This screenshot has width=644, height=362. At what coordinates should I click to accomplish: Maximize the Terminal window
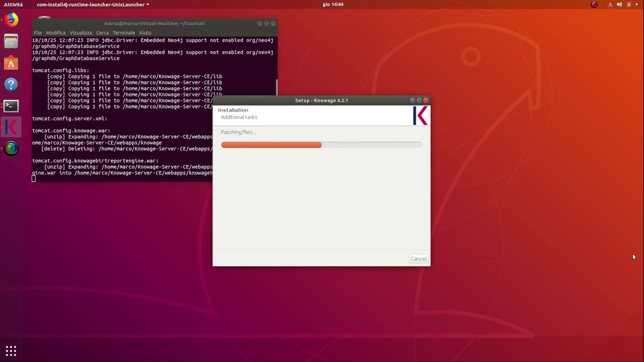pyautogui.click(x=267, y=24)
